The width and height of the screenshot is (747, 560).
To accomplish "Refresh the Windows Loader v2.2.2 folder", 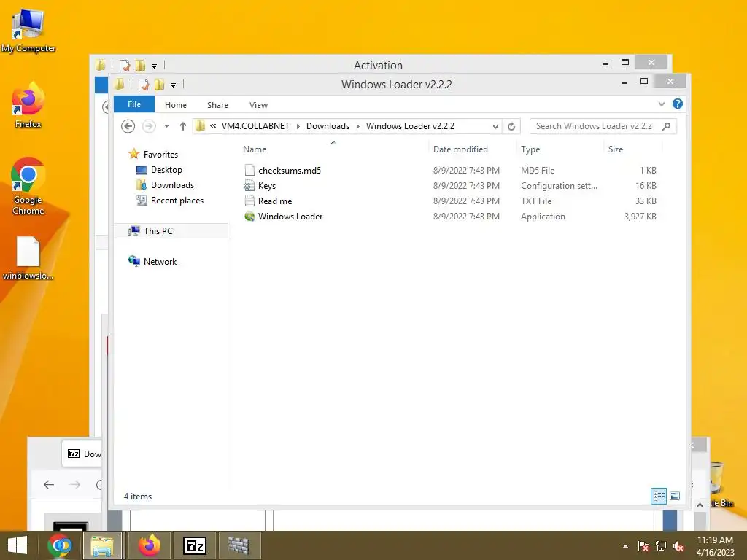I will coord(511,126).
